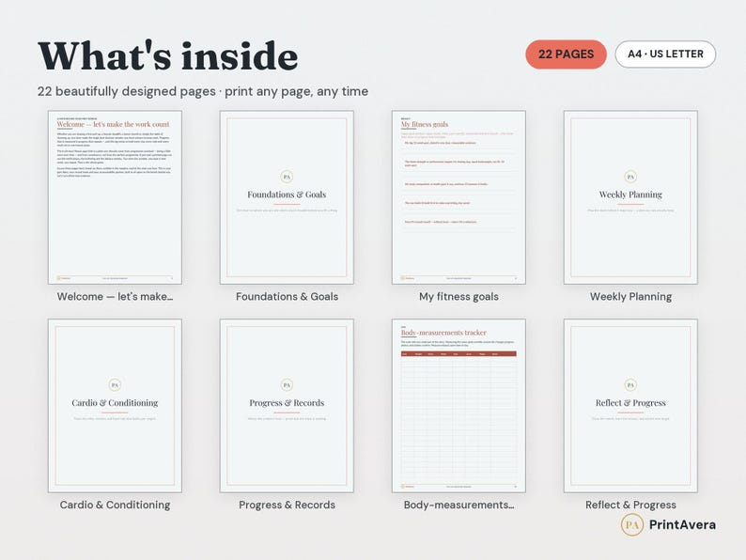746x560 pixels.
Task: Open the My fitness goals page thumbnail
Action: pos(458,197)
